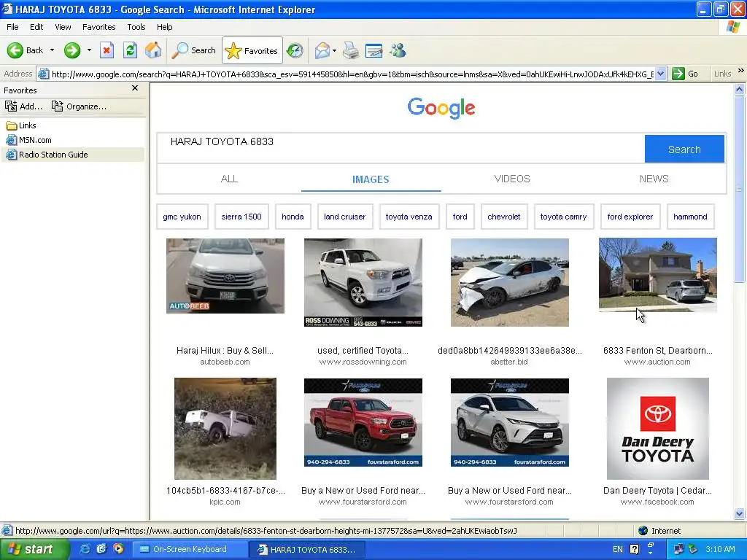Select the honda suggestion chip

click(x=293, y=217)
